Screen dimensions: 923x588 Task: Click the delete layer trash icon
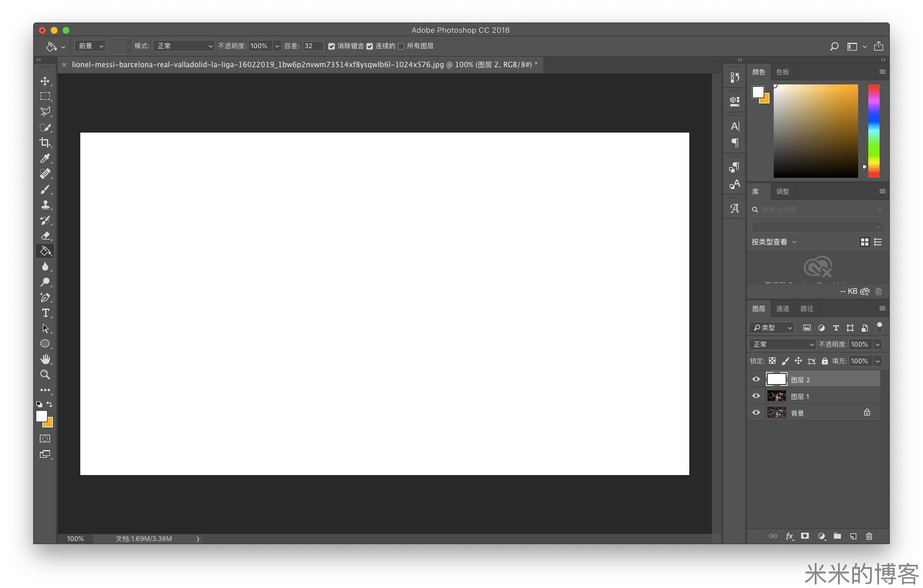(x=869, y=536)
